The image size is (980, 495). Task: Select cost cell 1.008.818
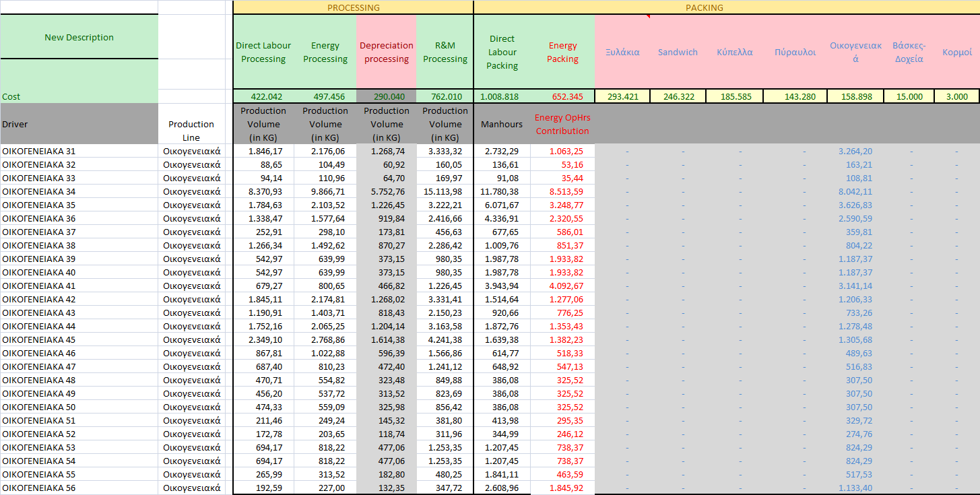pyautogui.click(x=502, y=96)
